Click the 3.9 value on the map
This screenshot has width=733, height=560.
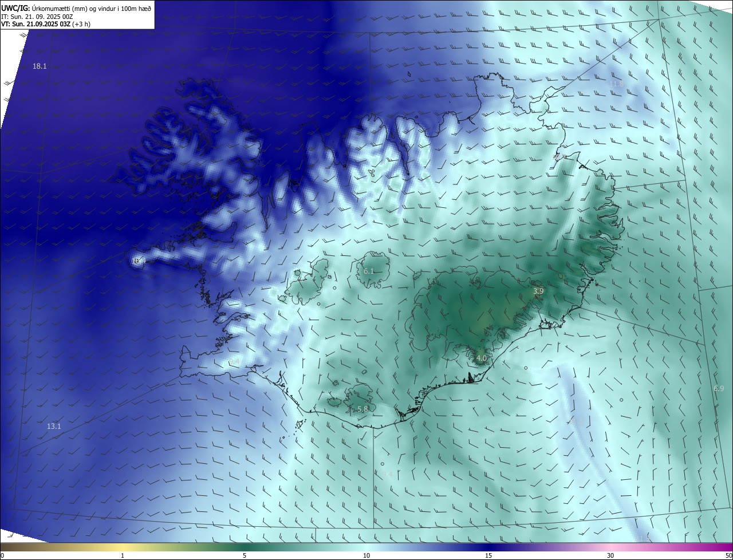538,291
